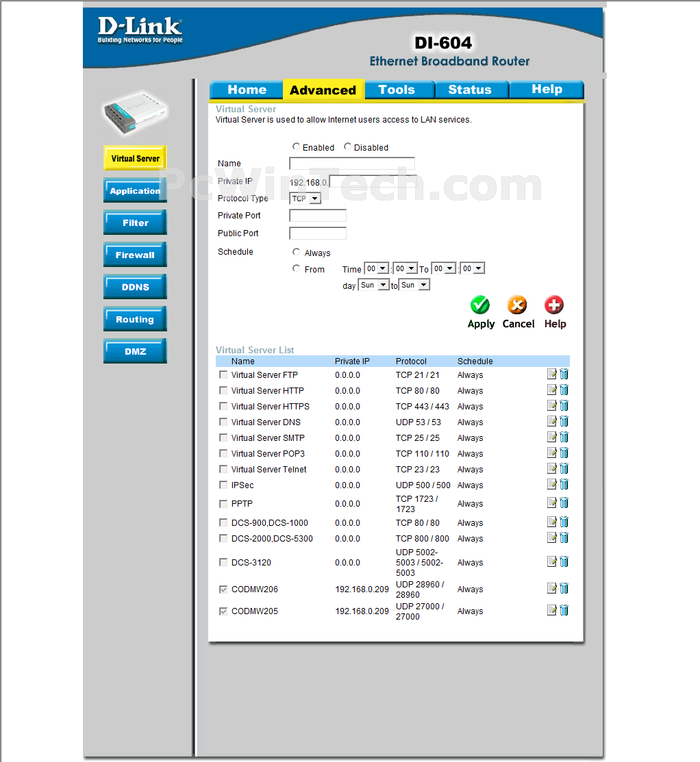Edit the Virtual Server HTTP entry
Screen dimensions: 700x762
pos(552,390)
